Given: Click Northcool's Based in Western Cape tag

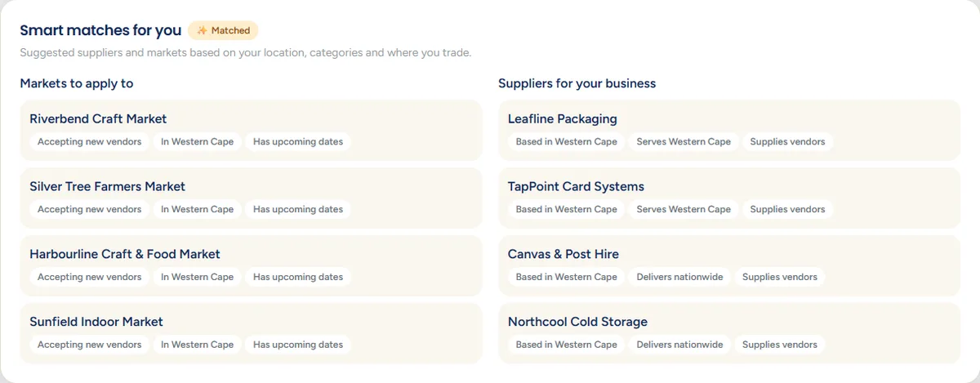Looking at the screenshot, I should click(566, 345).
